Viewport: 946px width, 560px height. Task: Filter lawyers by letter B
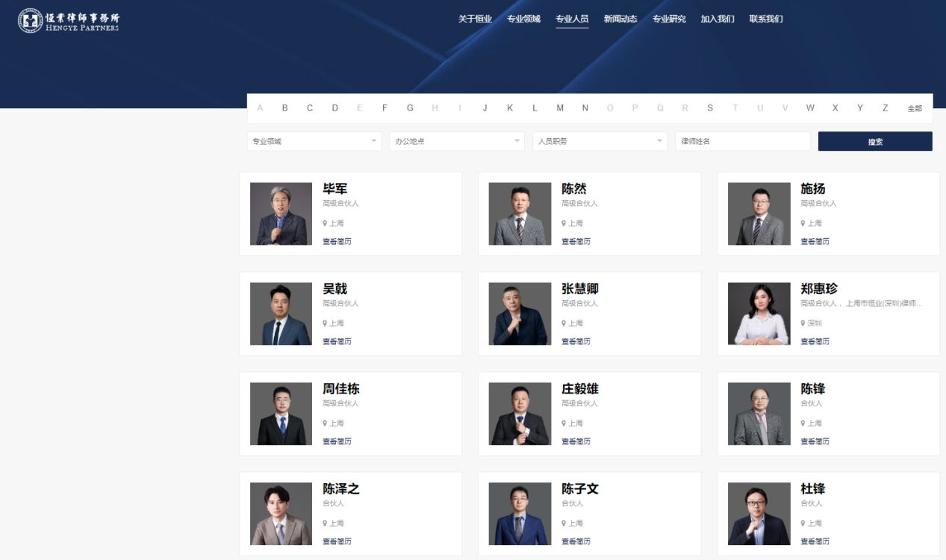284,108
